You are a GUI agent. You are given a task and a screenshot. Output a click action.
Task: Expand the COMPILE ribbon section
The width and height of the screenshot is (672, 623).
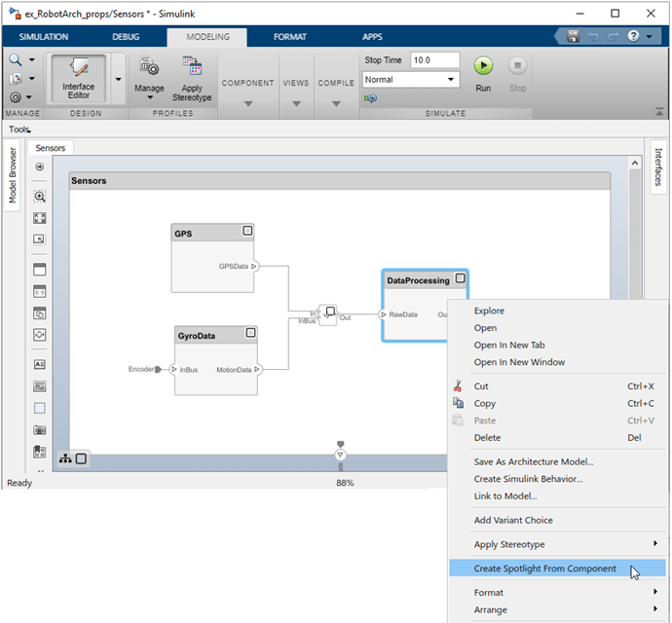click(x=336, y=104)
